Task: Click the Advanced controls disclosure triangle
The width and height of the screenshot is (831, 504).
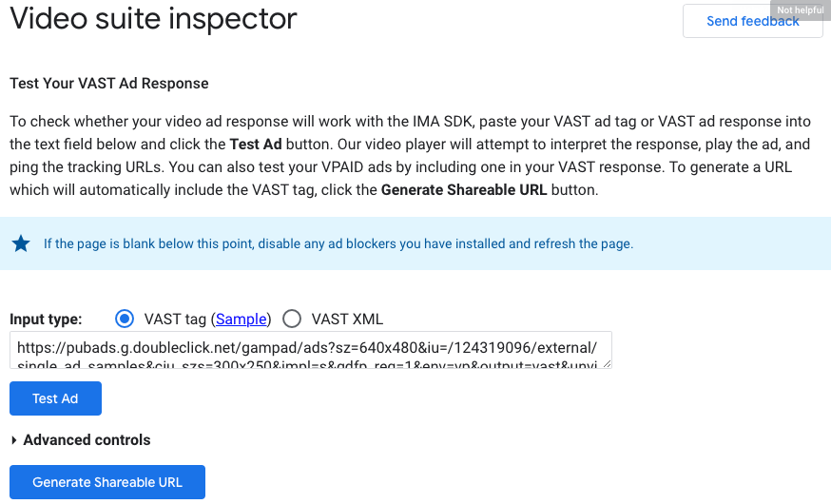Action: [x=14, y=440]
